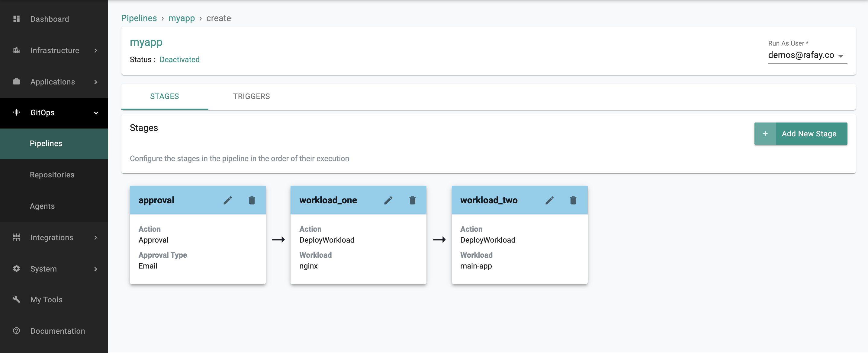Click the Email approval type value
Screen dimensions: 868x353
[x=148, y=266]
